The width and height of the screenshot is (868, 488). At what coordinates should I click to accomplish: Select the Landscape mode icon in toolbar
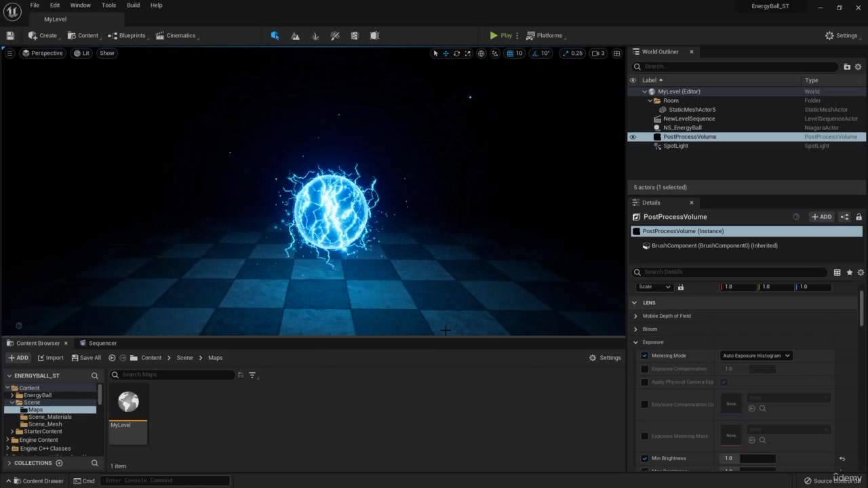[295, 35]
